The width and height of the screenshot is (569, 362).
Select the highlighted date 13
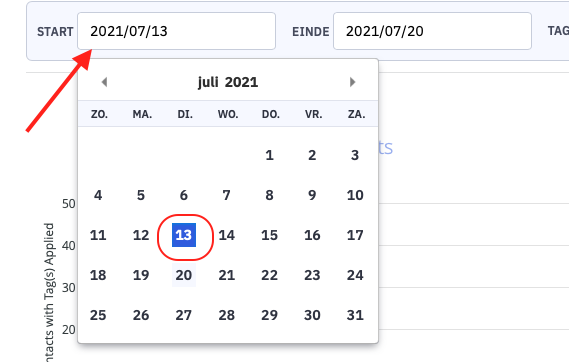click(x=184, y=235)
